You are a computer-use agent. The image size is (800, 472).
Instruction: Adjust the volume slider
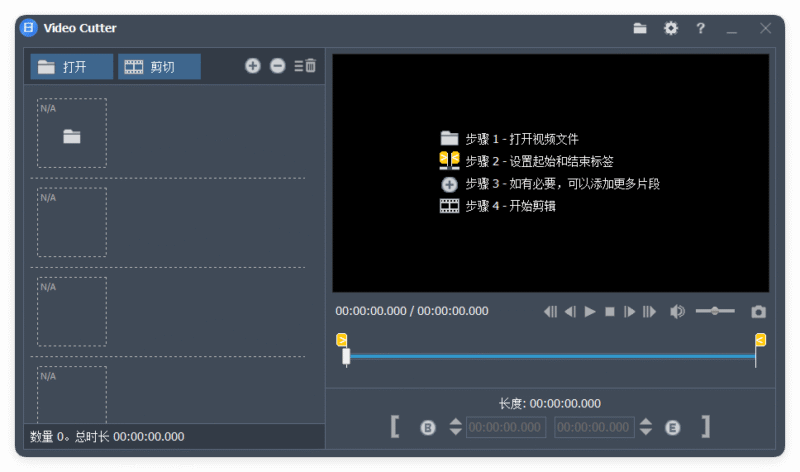click(715, 311)
